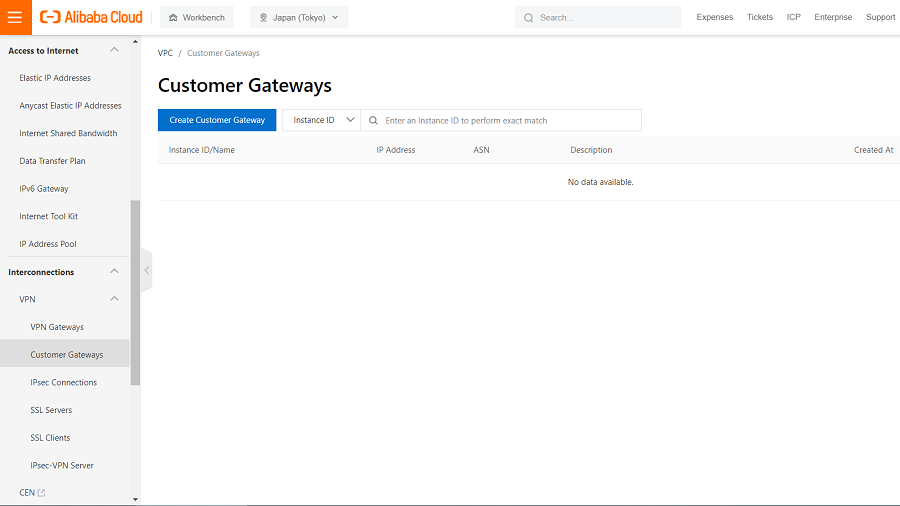Click the search icon in the instance filter
The image size is (900, 506).
pyautogui.click(x=373, y=120)
